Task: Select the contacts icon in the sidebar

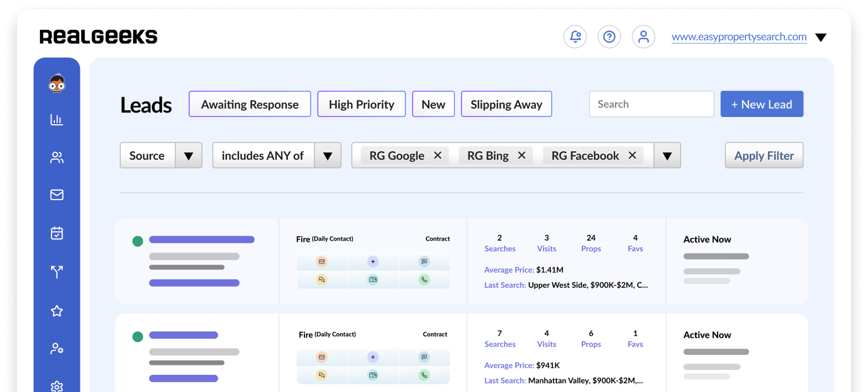Action: point(57,157)
